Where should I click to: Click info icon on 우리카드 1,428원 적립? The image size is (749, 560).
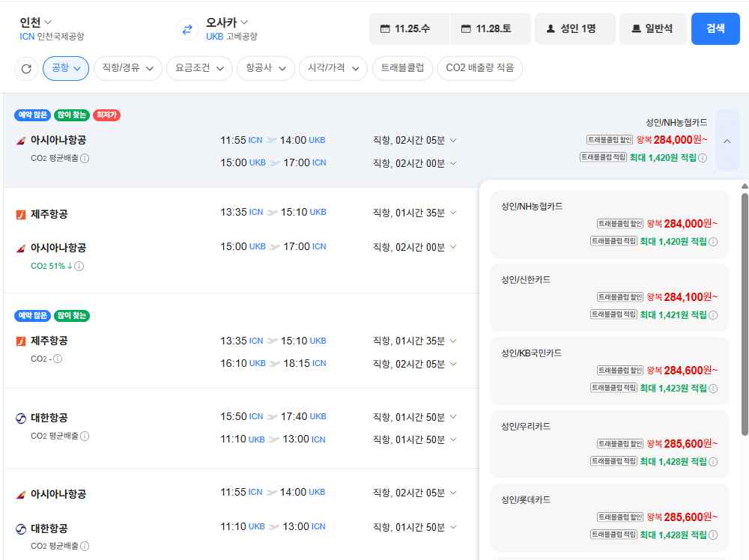pos(713,462)
